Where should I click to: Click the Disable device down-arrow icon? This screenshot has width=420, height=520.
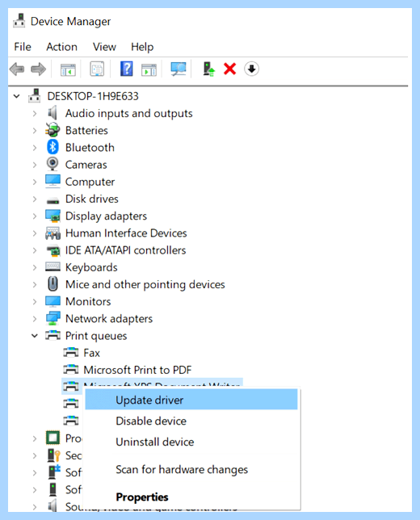(x=251, y=69)
